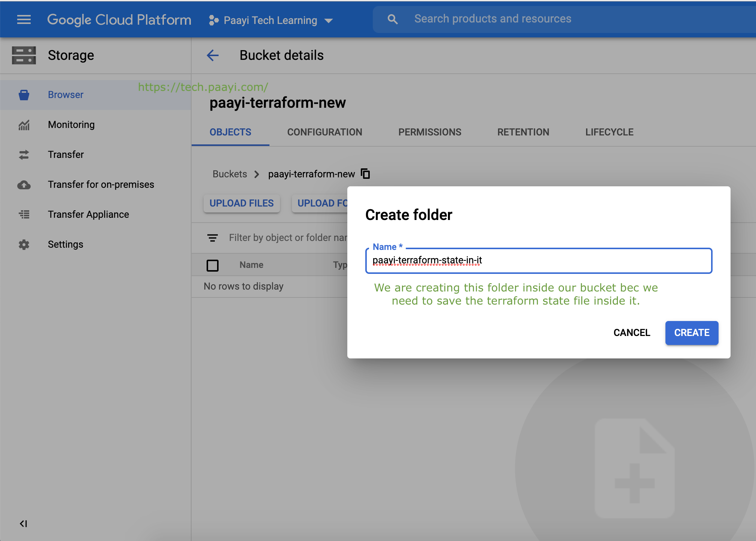
Task: Click the Transfer for on-premises cloud icon
Action: click(24, 185)
